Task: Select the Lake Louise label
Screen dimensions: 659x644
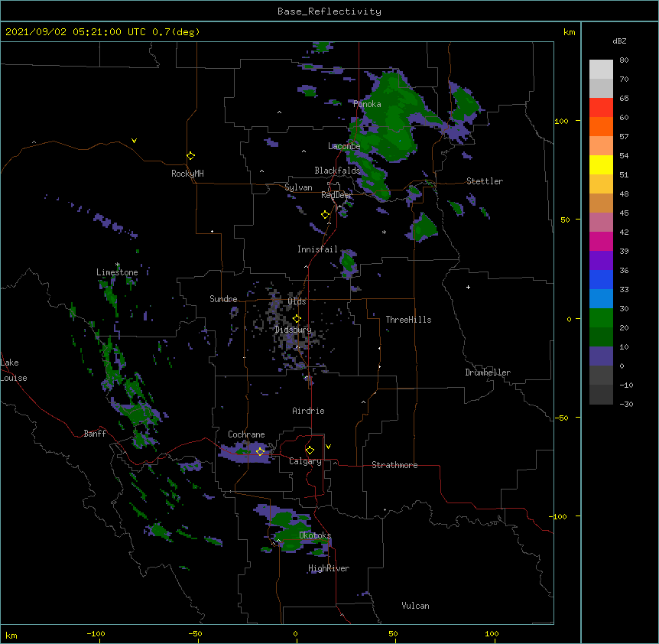Action: (x=14, y=370)
